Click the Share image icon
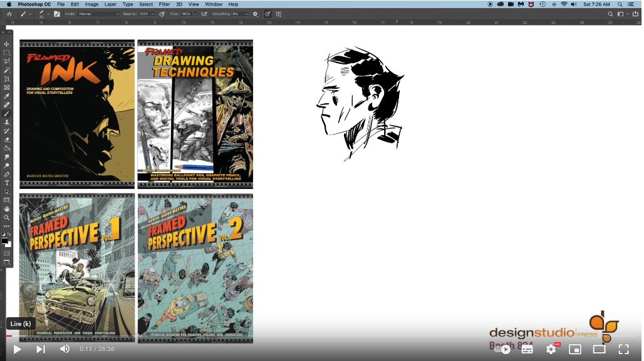The image size is (644, 361). pos(635,14)
